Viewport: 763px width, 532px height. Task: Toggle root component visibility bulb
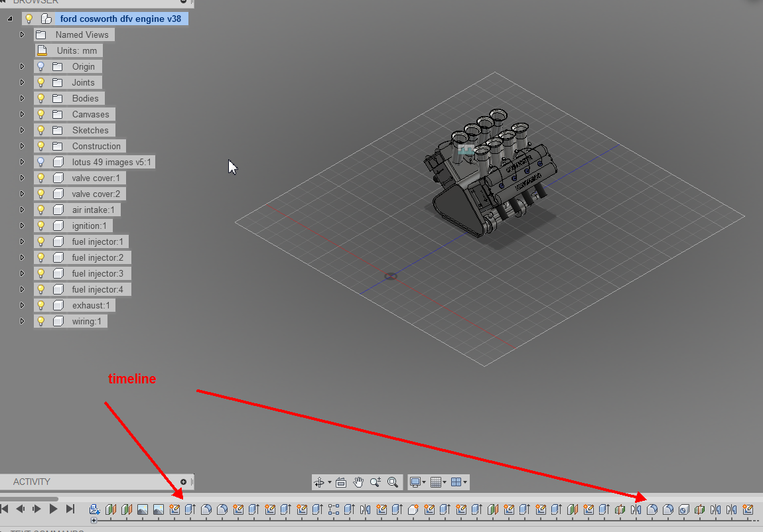tap(29, 19)
